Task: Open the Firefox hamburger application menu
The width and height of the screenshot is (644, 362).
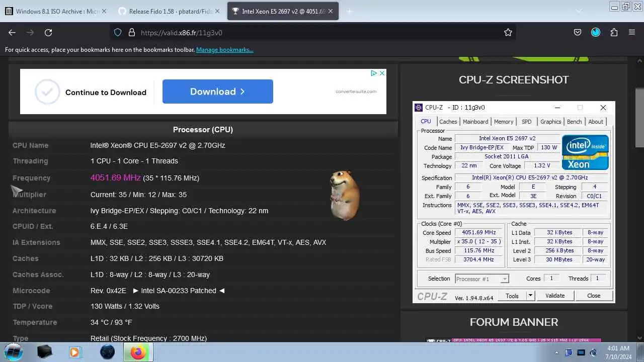Action: coord(632,32)
